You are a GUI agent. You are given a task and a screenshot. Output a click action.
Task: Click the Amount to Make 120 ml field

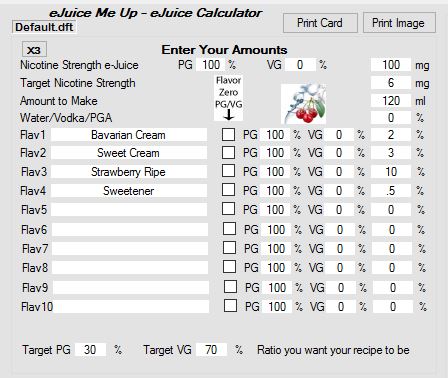(391, 100)
